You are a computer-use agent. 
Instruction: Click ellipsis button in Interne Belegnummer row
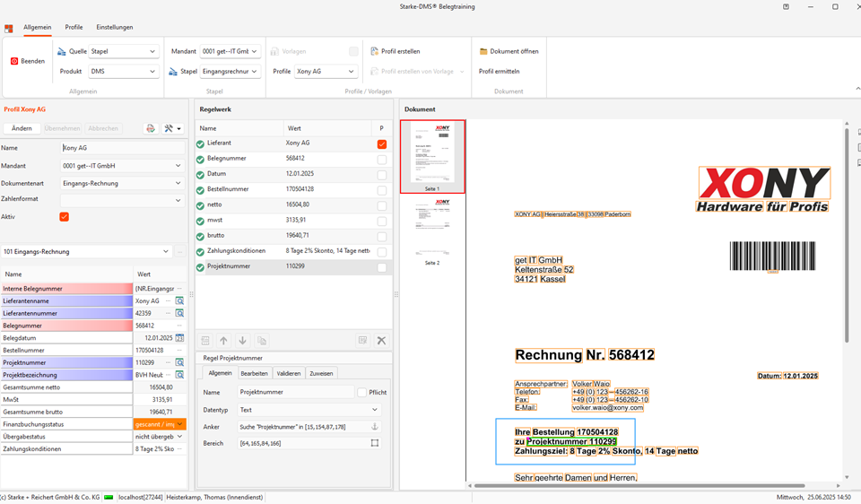click(179, 288)
